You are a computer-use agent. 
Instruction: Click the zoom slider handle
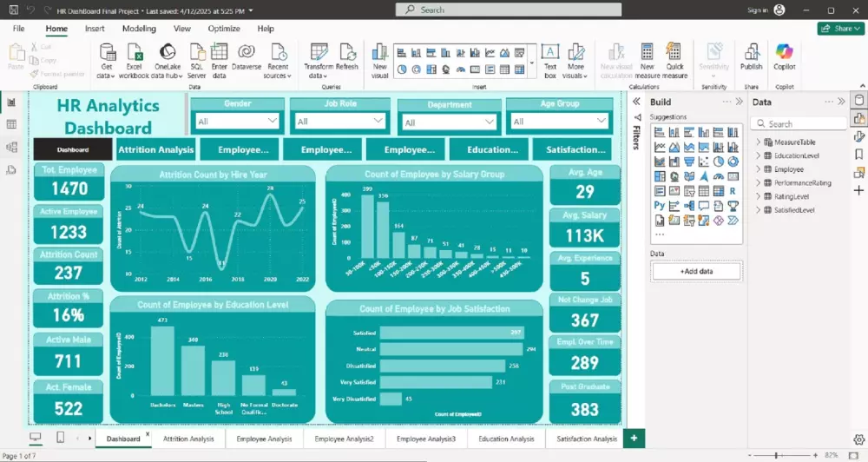tap(777, 455)
